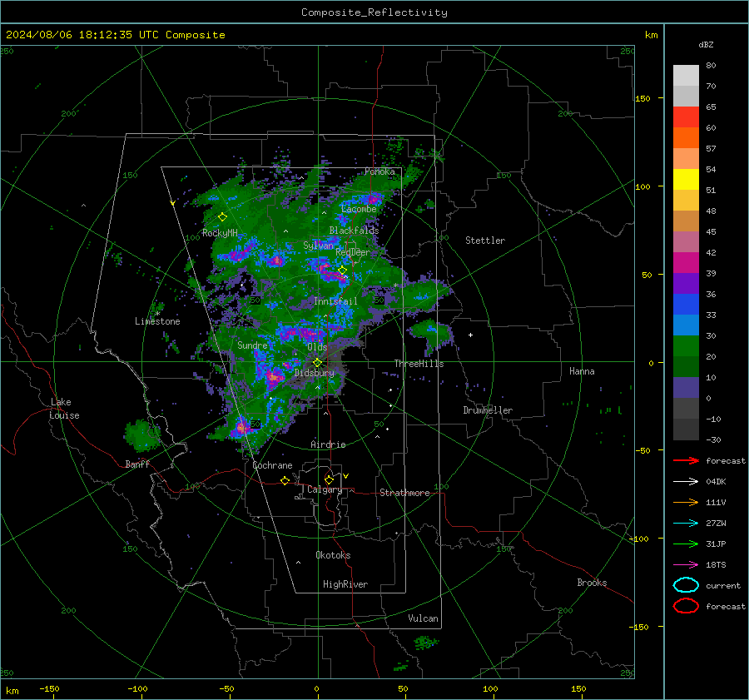Viewport: 749px width, 700px height.
Task: Select the Airdrie city label
Action: [328, 444]
